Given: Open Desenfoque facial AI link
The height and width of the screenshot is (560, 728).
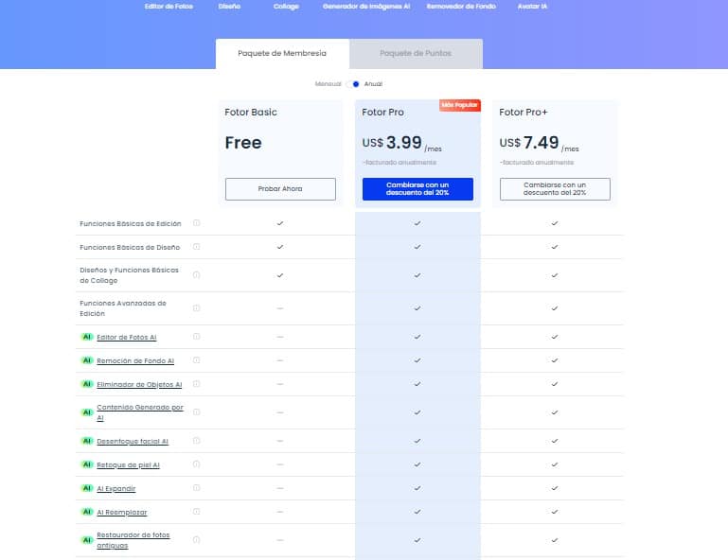Looking at the screenshot, I should pyautogui.click(x=133, y=441).
